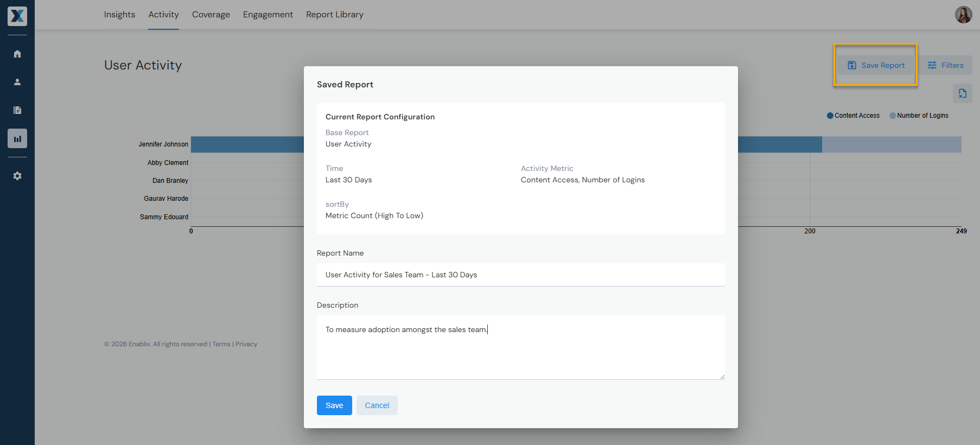980x445 pixels.
Task: Open the Privacy link in footer
Action: pyautogui.click(x=246, y=344)
